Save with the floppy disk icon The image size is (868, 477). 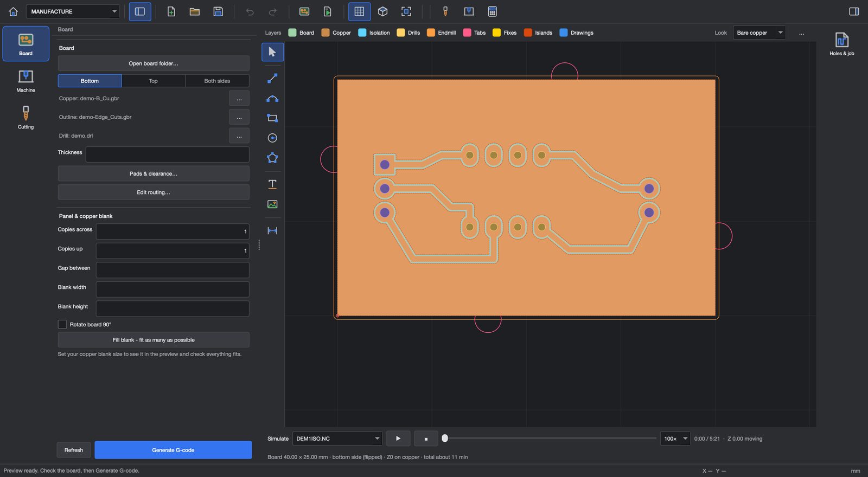click(x=218, y=11)
